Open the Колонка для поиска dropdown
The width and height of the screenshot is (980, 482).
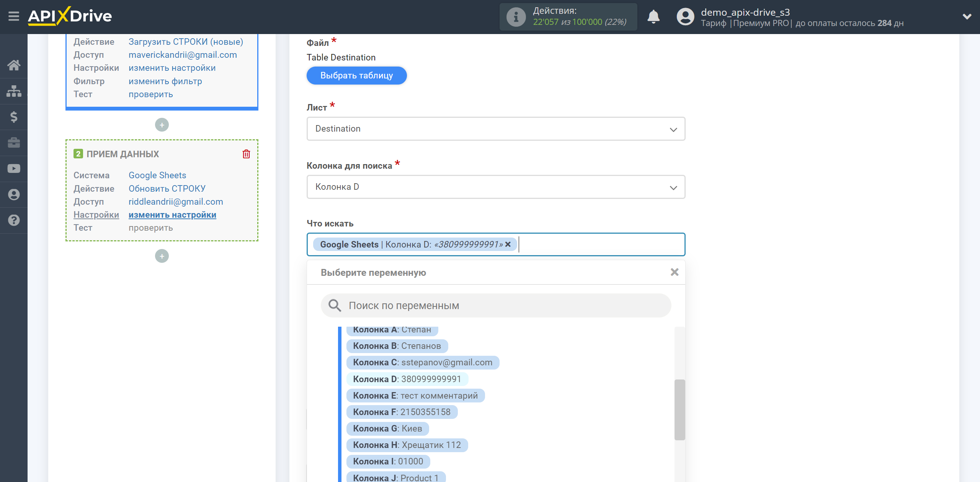click(496, 187)
